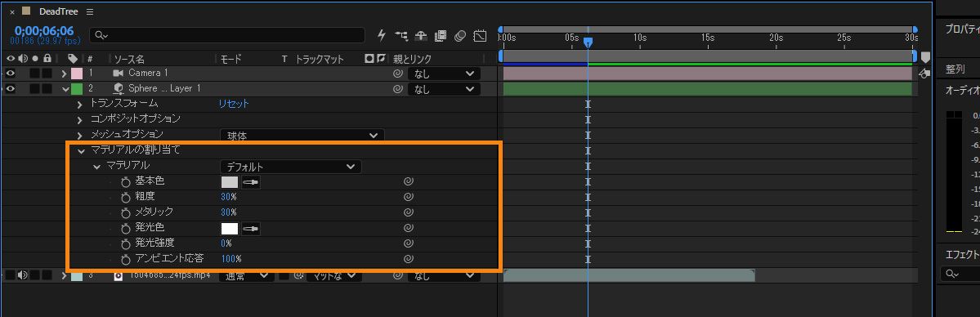The width and height of the screenshot is (980, 317).
Task: Click the メタリック value 30%
Action: [229, 212]
